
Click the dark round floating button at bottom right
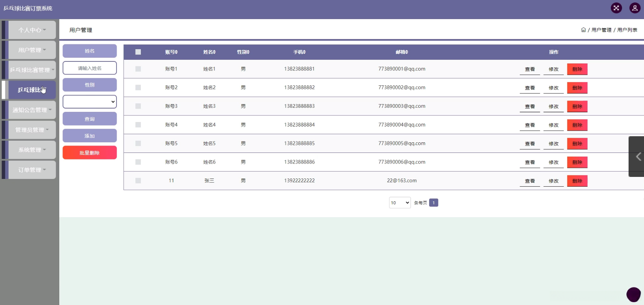pyautogui.click(x=633, y=294)
